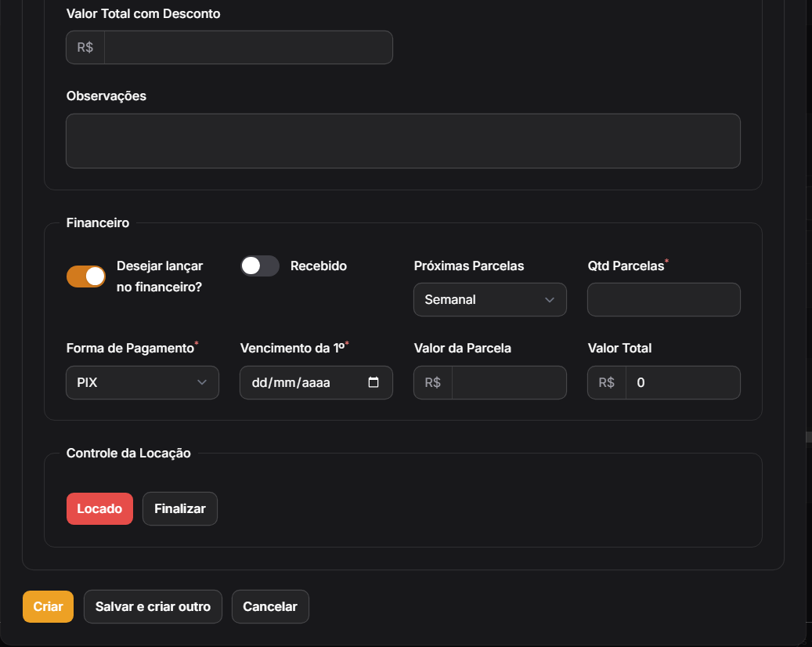The image size is (812, 647).
Task: Toggle the Desejar lançar no financeiro switch
Action: tap(86, 276)
